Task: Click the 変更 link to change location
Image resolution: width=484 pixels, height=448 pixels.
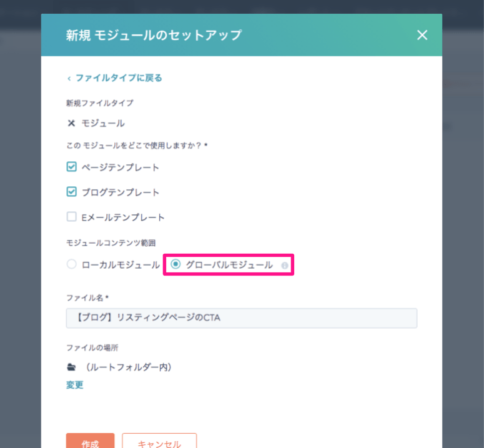Action: (x=74, y=385)
